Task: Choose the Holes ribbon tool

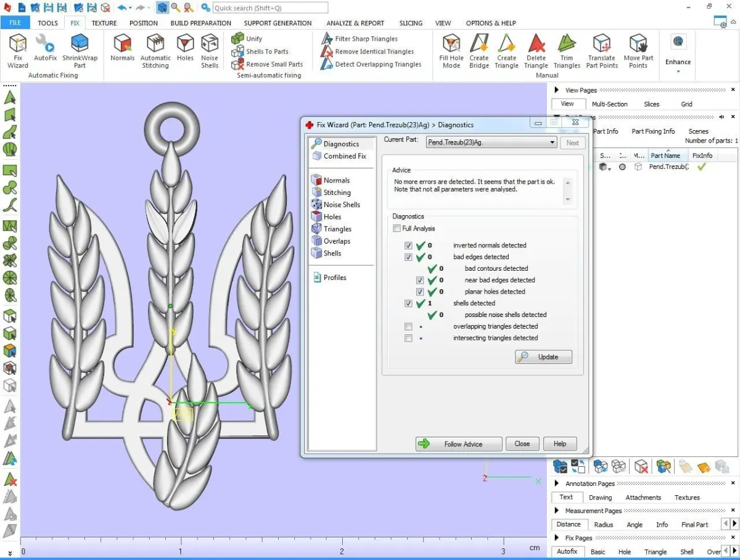Action: click(185, 47)
